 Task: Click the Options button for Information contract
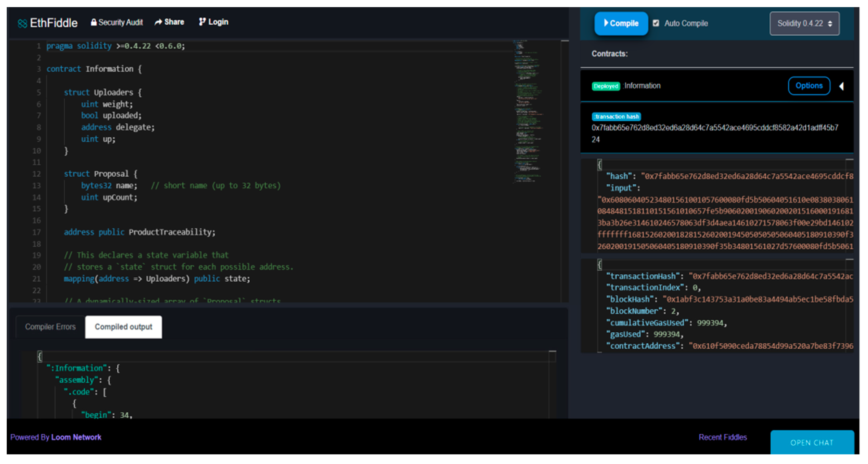(x=809, y=86)
